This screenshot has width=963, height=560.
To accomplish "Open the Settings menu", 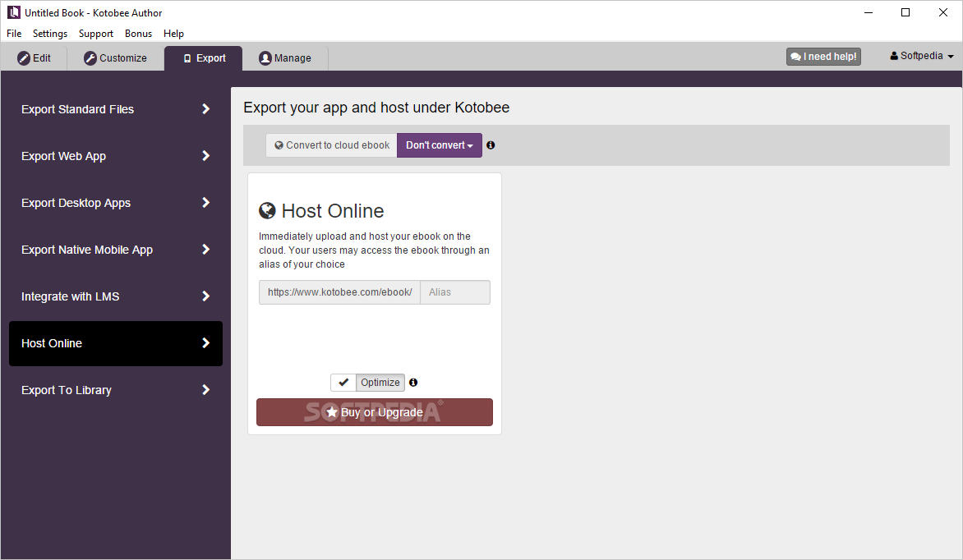I will point(50,33).
